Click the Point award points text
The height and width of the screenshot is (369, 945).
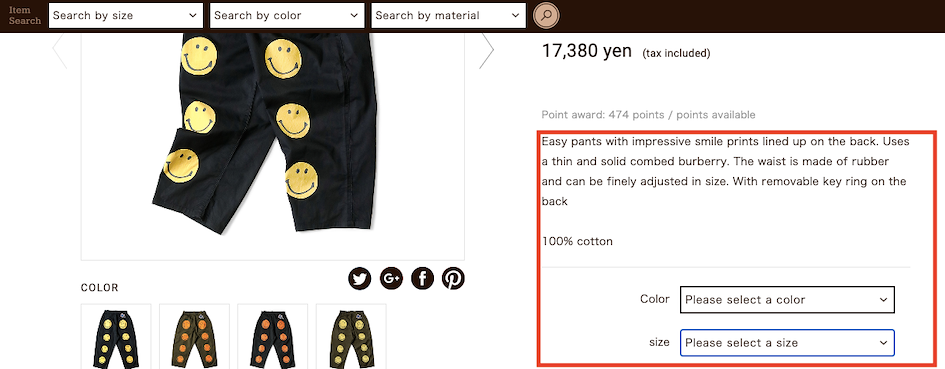tap(648, 115)
